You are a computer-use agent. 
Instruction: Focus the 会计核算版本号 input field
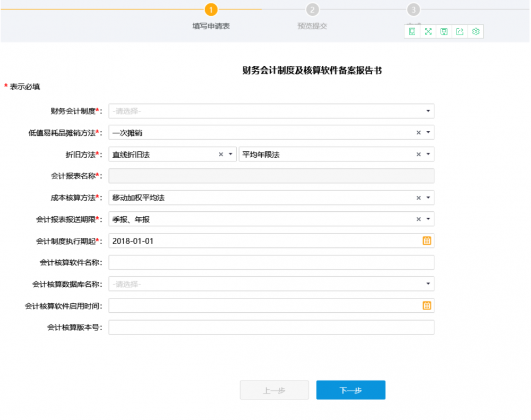[271, 328]
